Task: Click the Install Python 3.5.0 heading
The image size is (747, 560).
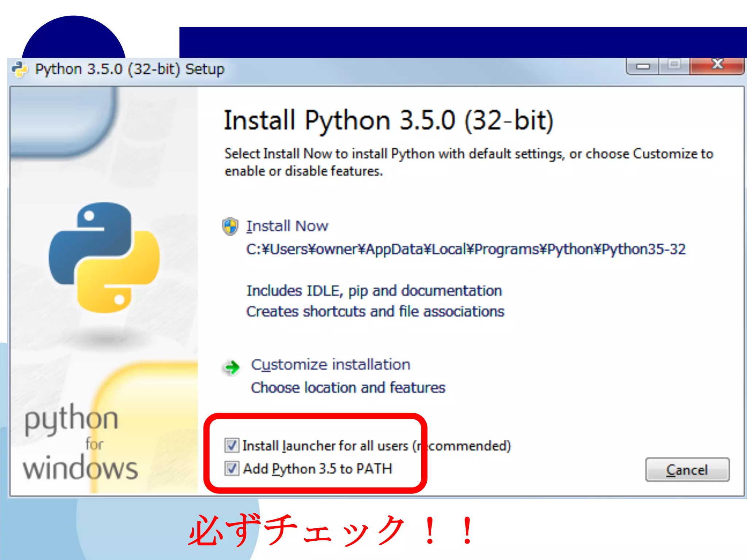Action: coord(388,121)
